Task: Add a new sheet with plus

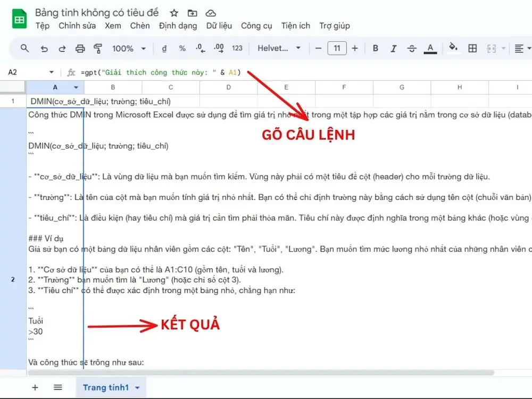Action: pyautogui.click(x=35, y=387)
